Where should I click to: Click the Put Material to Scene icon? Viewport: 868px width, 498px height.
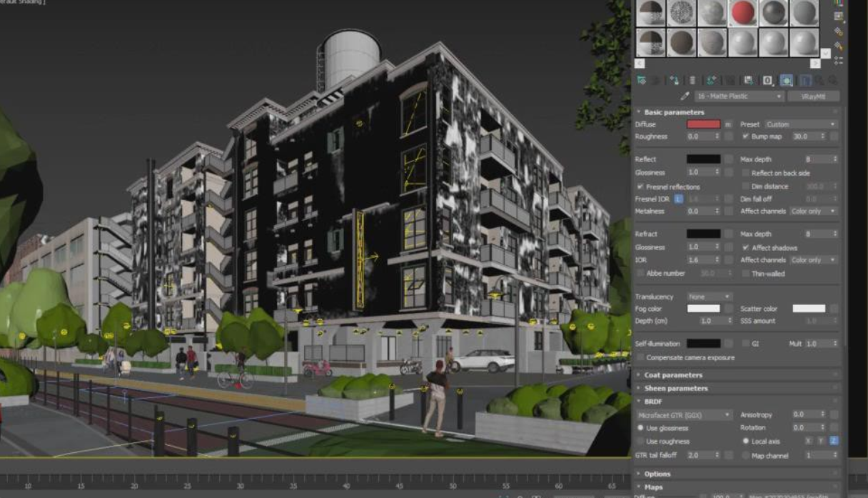(x=655, y=81)
